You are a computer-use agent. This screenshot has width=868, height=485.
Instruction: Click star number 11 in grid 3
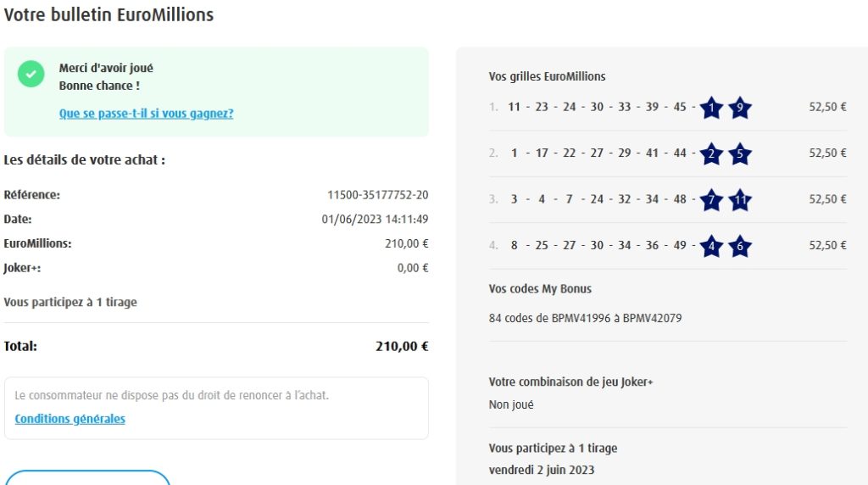point(740,200)
